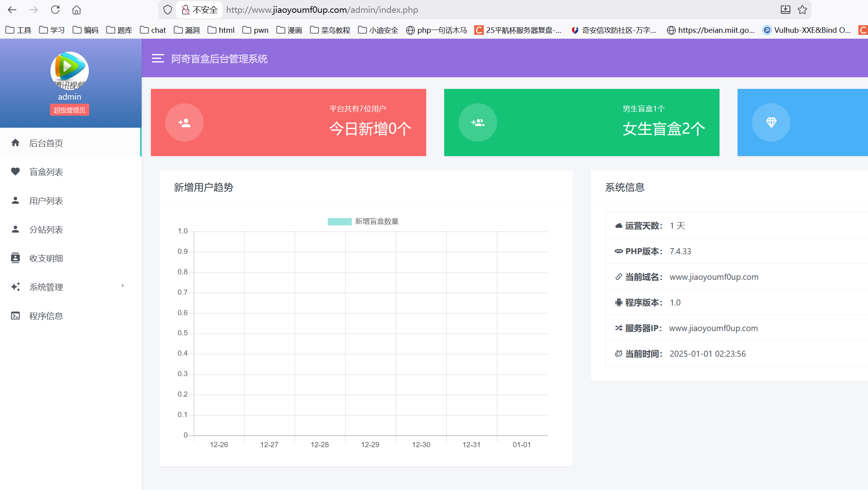Click the group icon on the green card
This screenshot has height=490, width=868.
pyautogui.click(x=478, y=122)
